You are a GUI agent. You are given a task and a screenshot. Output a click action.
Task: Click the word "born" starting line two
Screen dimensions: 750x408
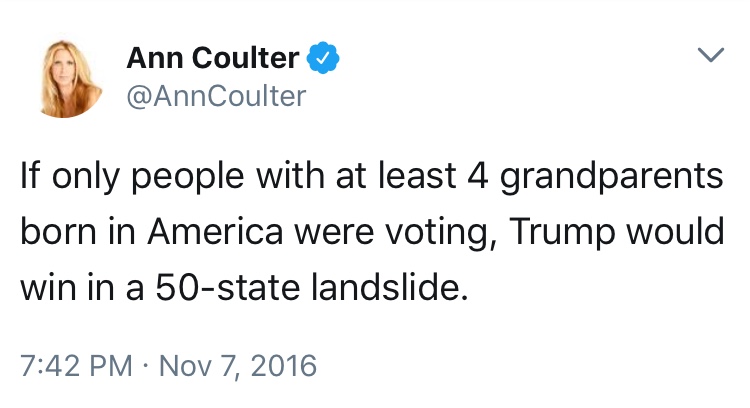[58, 231]
